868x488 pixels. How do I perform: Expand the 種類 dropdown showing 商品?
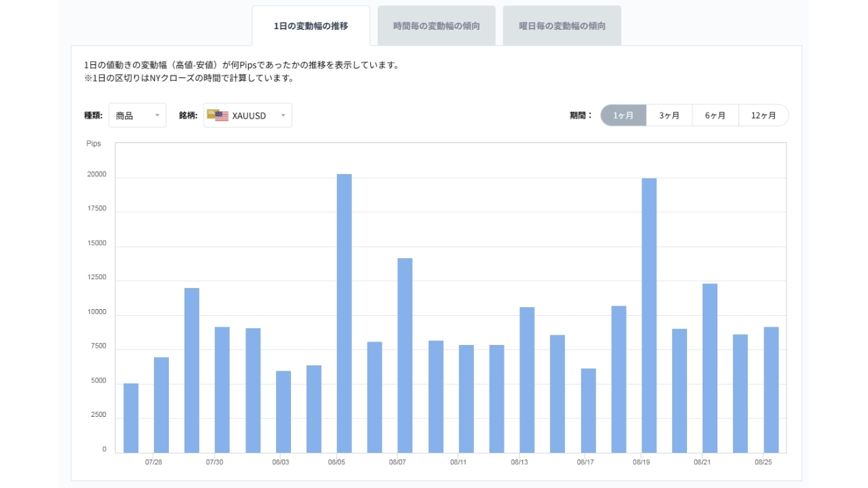137,115
